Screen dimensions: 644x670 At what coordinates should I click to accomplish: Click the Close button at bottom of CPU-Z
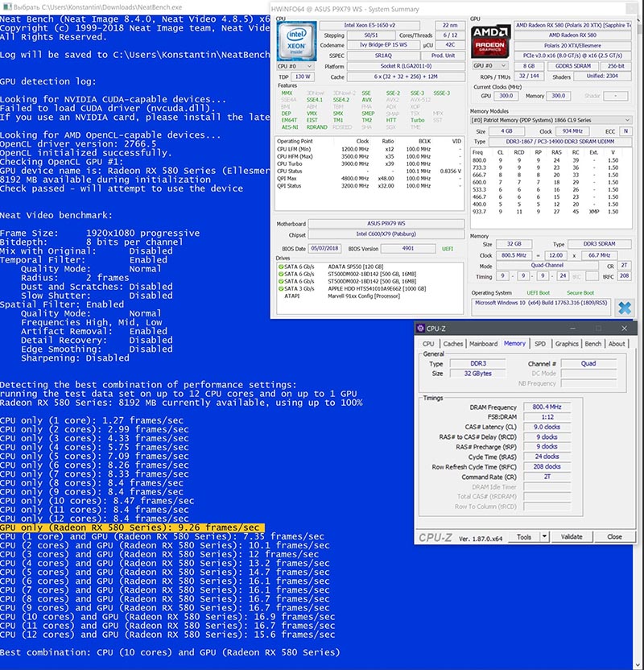[x=614, y=536]
